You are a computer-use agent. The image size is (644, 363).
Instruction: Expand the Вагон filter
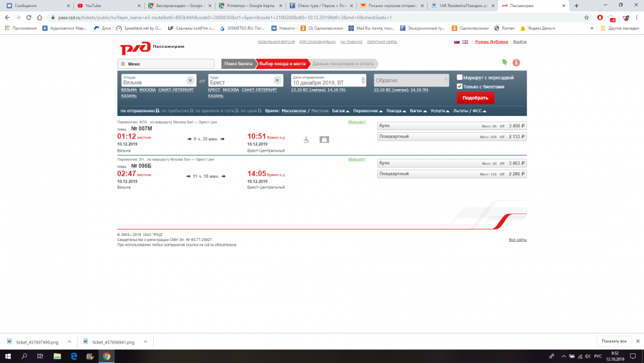(418, 111)
